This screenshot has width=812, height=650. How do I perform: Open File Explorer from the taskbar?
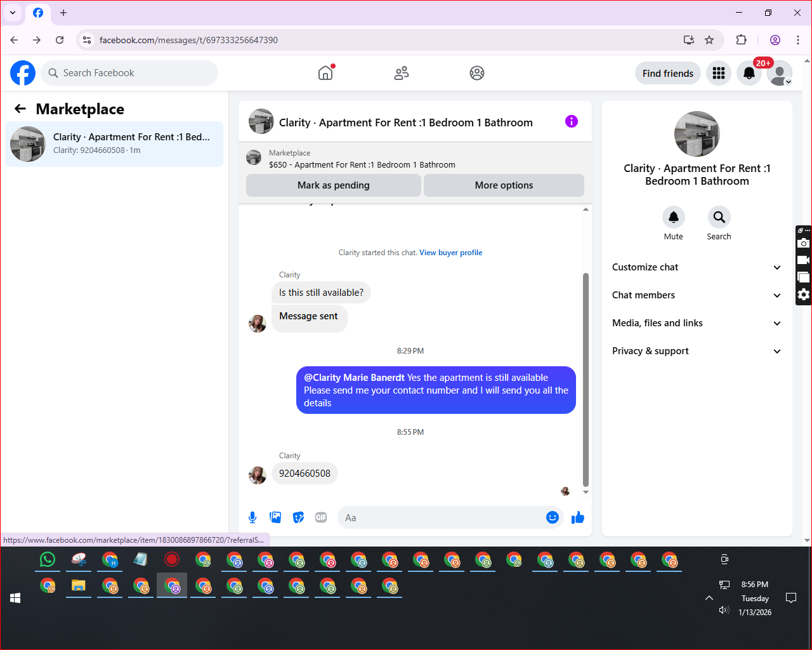coord(79,585)
